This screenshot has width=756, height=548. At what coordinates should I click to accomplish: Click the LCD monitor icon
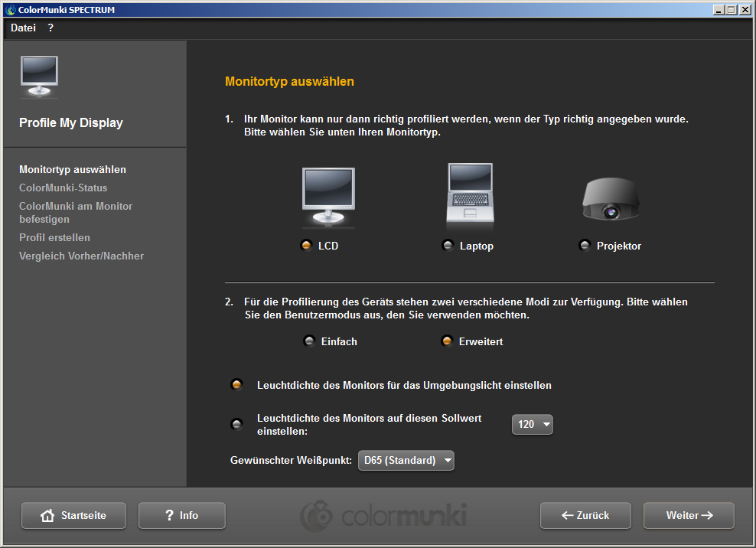click(x=328, y=196)
